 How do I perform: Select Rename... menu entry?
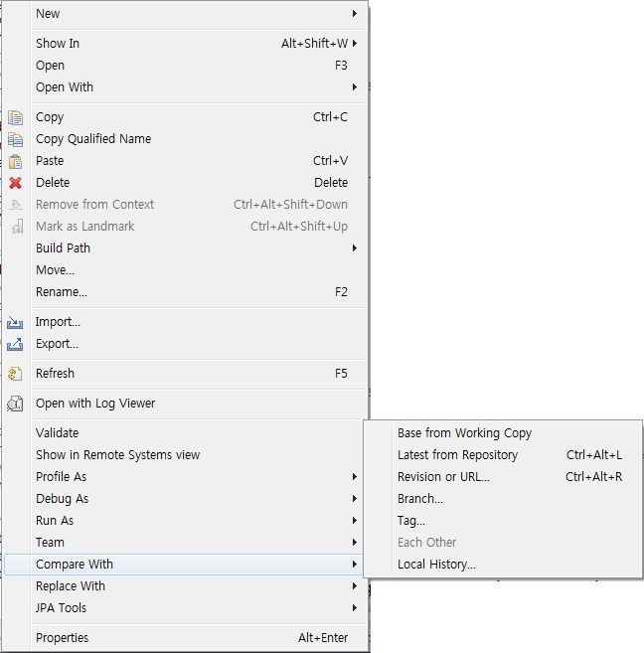click(185, 292)
